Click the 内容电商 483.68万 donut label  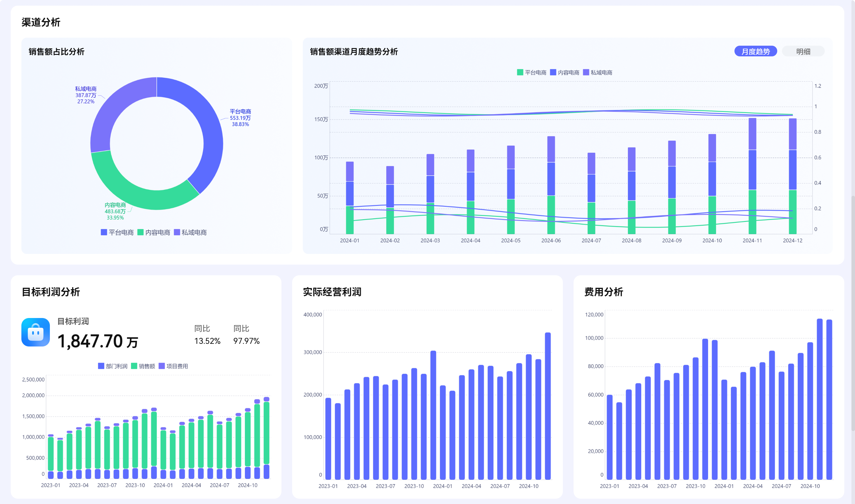(x=115, y=211)
